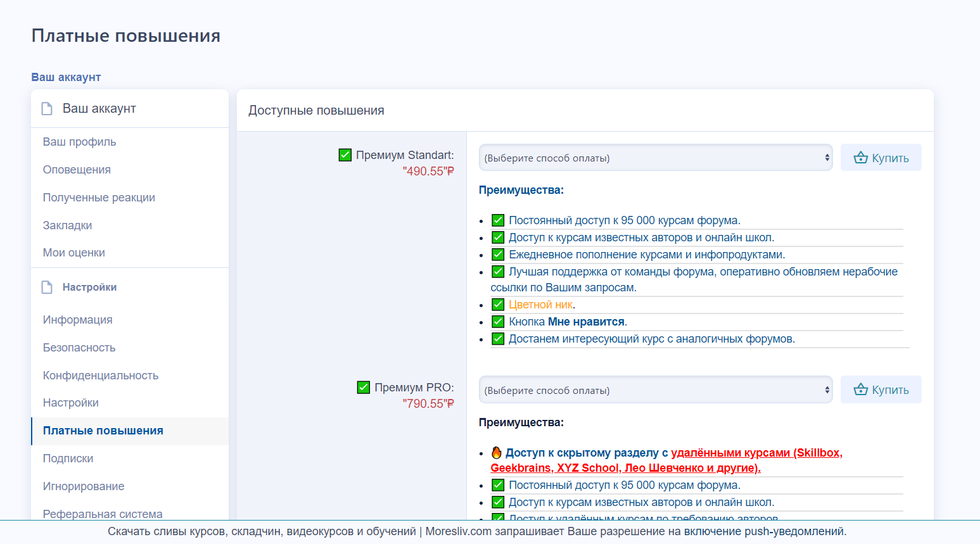Open payment method dropdown for Премиум PRO

(656, 389)
